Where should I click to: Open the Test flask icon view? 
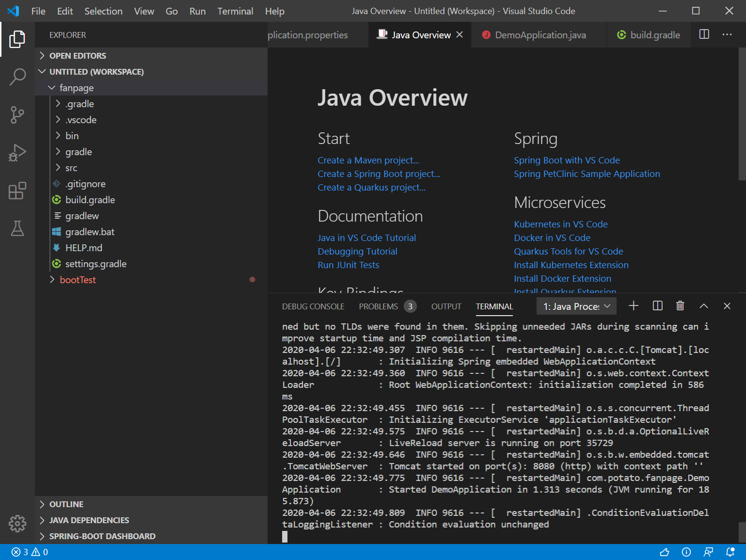coord(17,228)
